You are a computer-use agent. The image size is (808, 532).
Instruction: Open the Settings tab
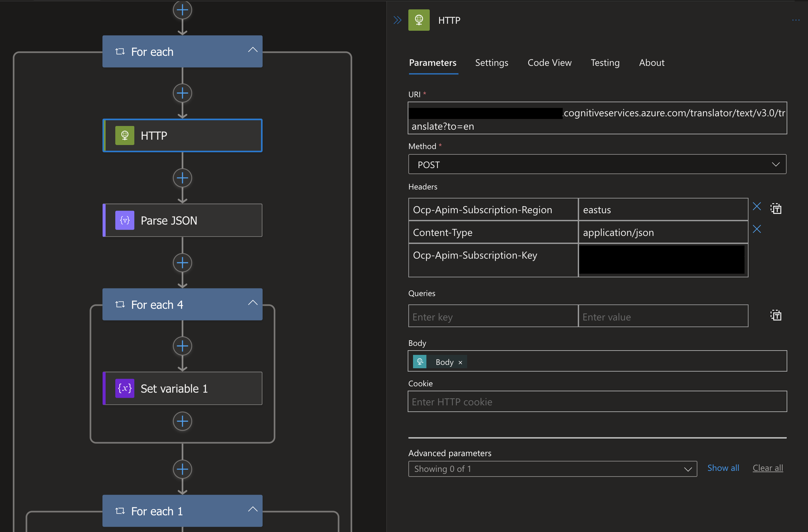491,63
